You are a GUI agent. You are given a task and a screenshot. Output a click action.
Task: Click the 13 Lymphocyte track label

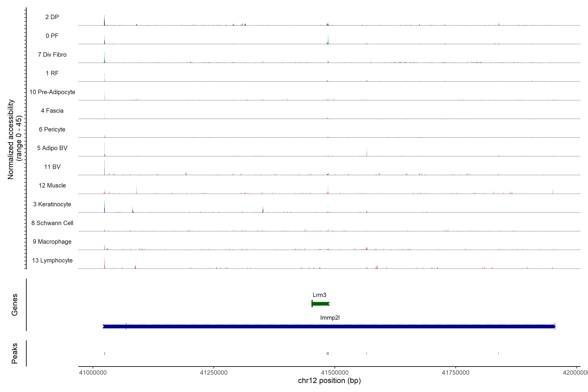pos(52,261)
